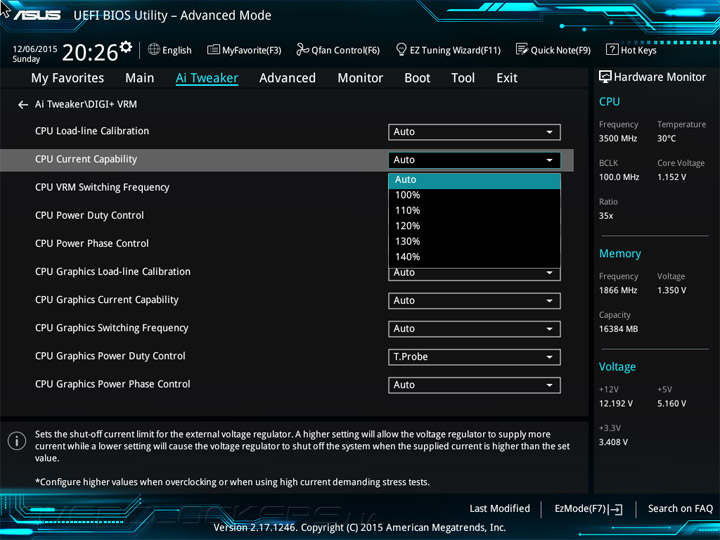The image size is (720, 540).
Task: Click the 1.152 V core voltage value
Action: pos(671,177)
